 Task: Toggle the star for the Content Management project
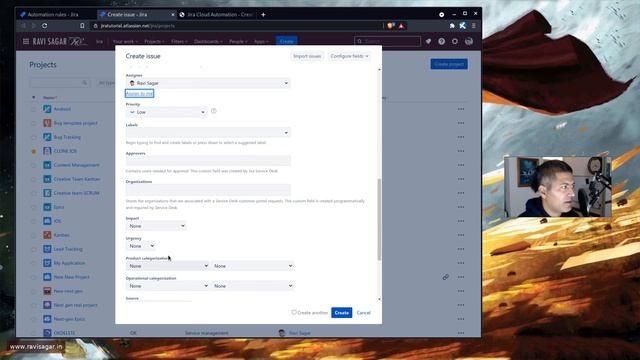coord(34,165)
